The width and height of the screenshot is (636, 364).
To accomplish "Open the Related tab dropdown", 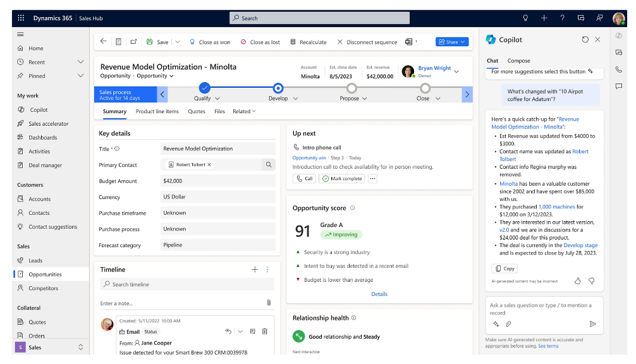I will click(244, 111).
